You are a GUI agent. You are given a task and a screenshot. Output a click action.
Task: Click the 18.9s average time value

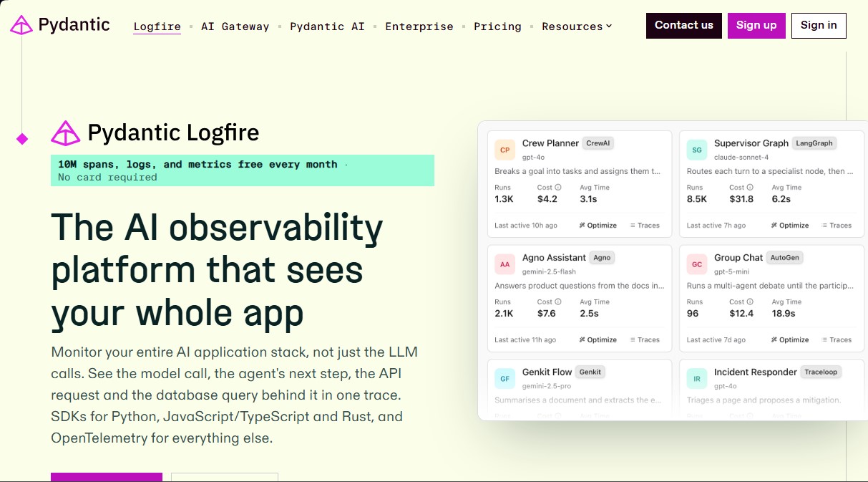(784, 314)
